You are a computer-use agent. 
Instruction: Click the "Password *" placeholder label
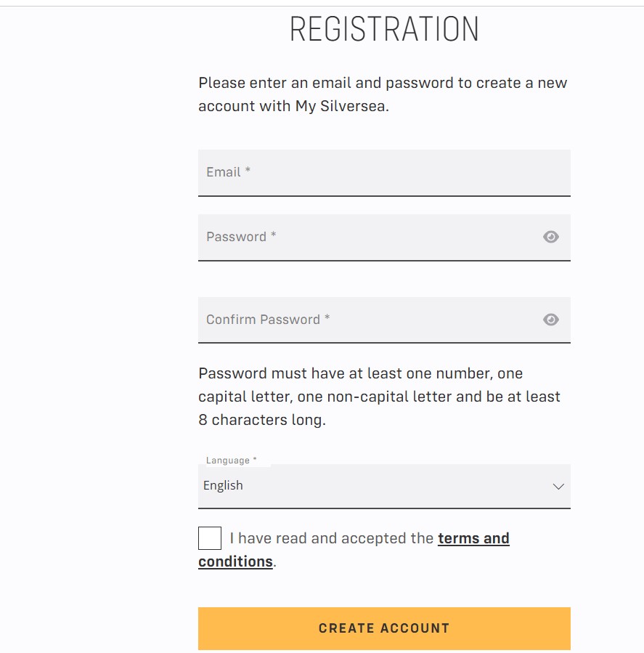tap(241, 237)
